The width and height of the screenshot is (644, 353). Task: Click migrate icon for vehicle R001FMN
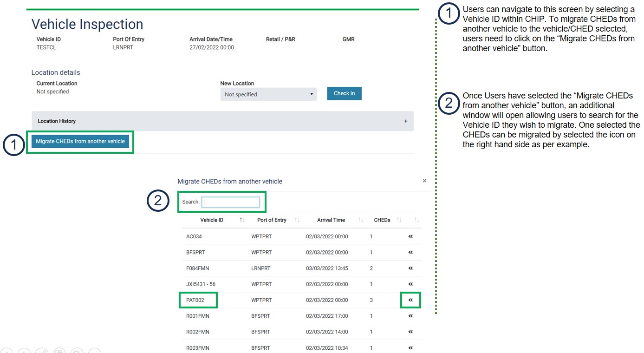pos(410,316)
